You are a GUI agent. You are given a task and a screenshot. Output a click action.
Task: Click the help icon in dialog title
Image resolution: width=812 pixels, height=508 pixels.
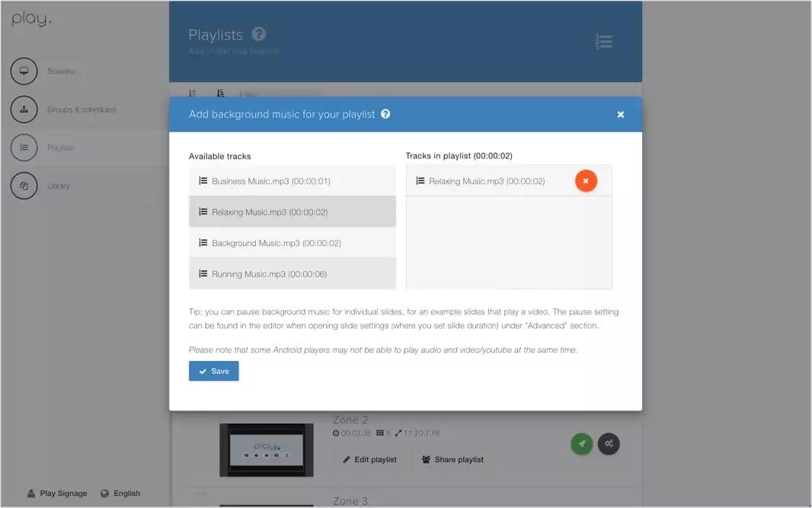(385, 114)
